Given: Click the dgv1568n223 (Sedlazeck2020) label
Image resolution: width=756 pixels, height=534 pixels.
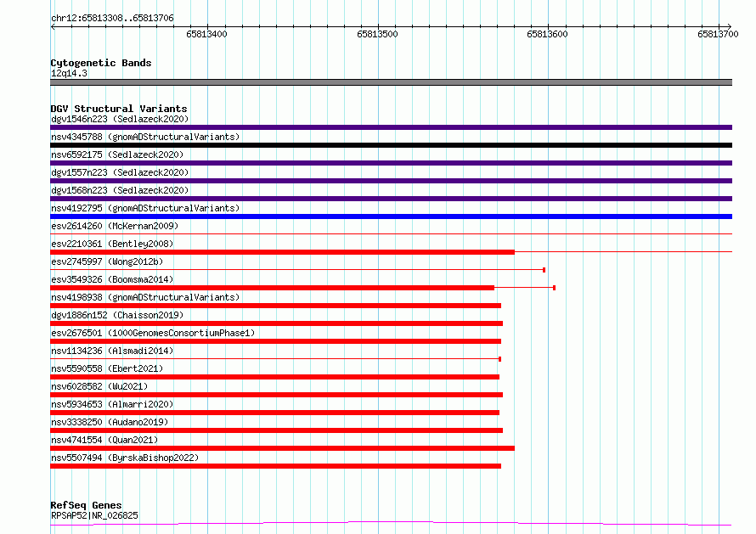Looking at the screenshot, I should pos(120,190).
